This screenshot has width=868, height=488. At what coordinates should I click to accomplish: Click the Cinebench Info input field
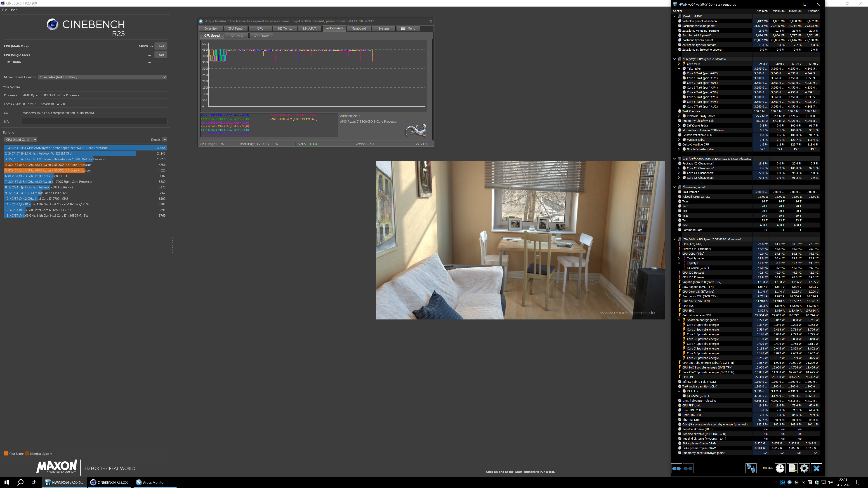(x=95, y=122)
